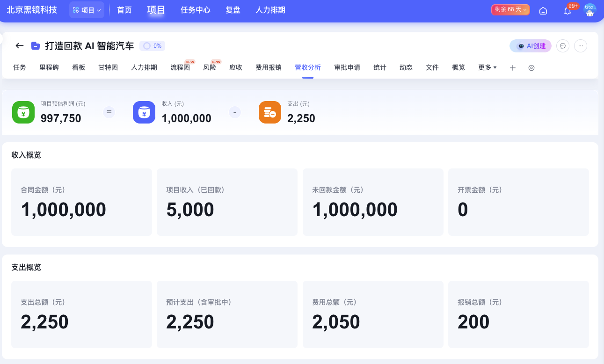Open the 风险 tab

(210, 67)
